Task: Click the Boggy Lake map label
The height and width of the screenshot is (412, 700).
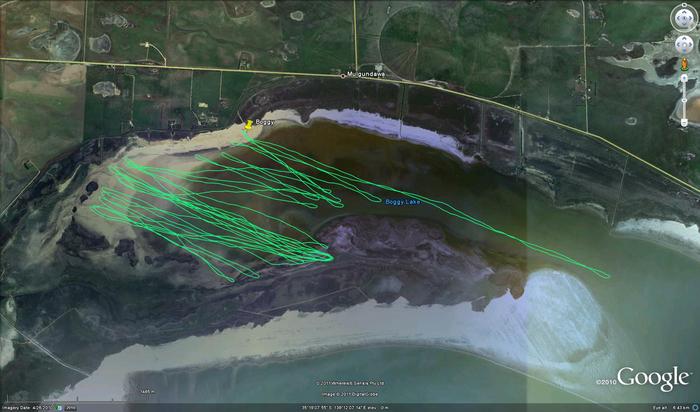Action: tap(404, 204)
